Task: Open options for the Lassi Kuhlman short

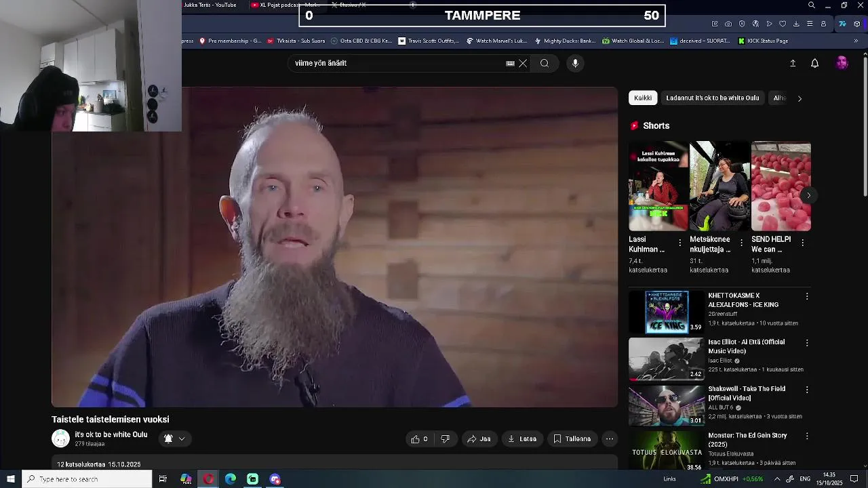Action: (680, 243)
